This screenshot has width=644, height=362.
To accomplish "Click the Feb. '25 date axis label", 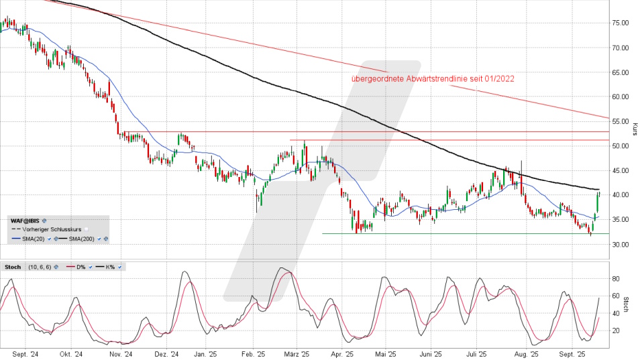I will click(x=253, y=355).
